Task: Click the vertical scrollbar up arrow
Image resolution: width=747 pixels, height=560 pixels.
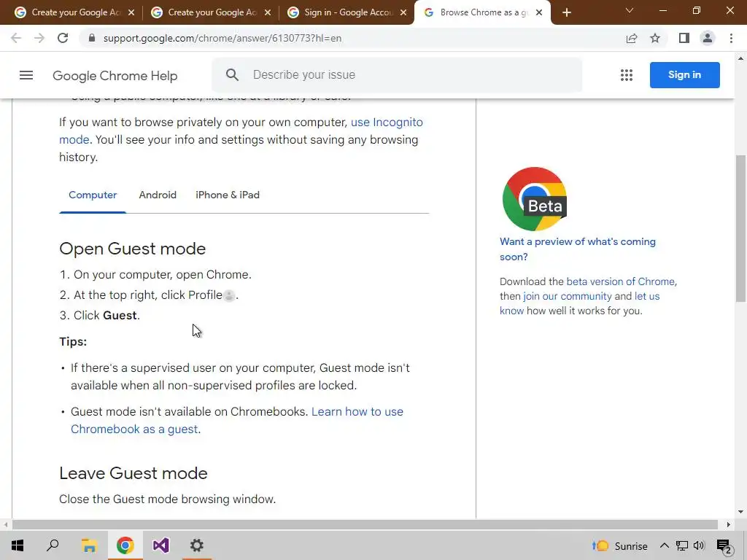Action: click(740, 58)
